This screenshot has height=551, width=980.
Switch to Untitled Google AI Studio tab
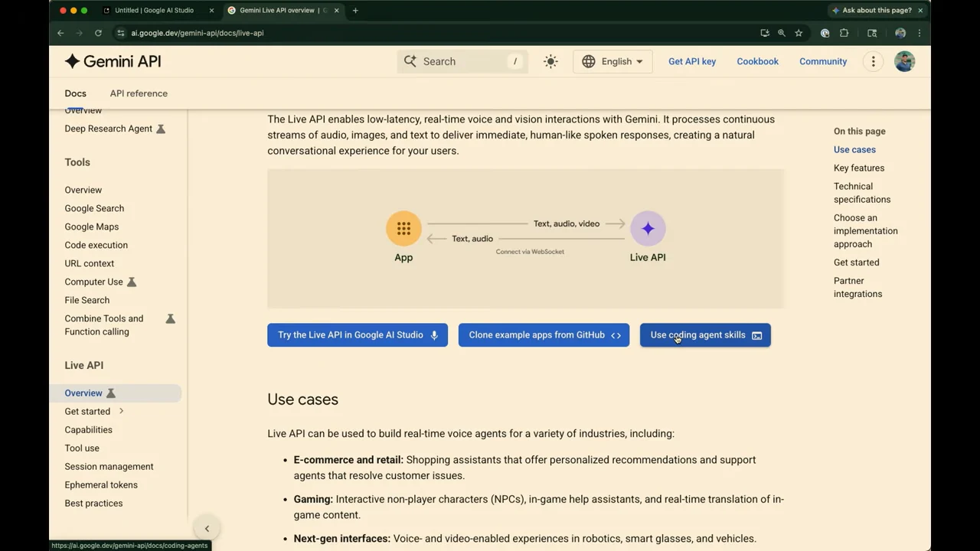pos(153,10)
